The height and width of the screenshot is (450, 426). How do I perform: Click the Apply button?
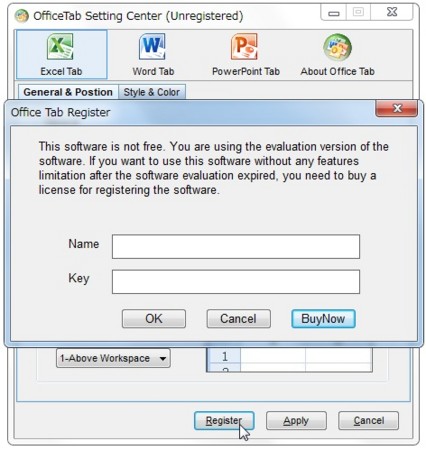[x=296, y=421]
